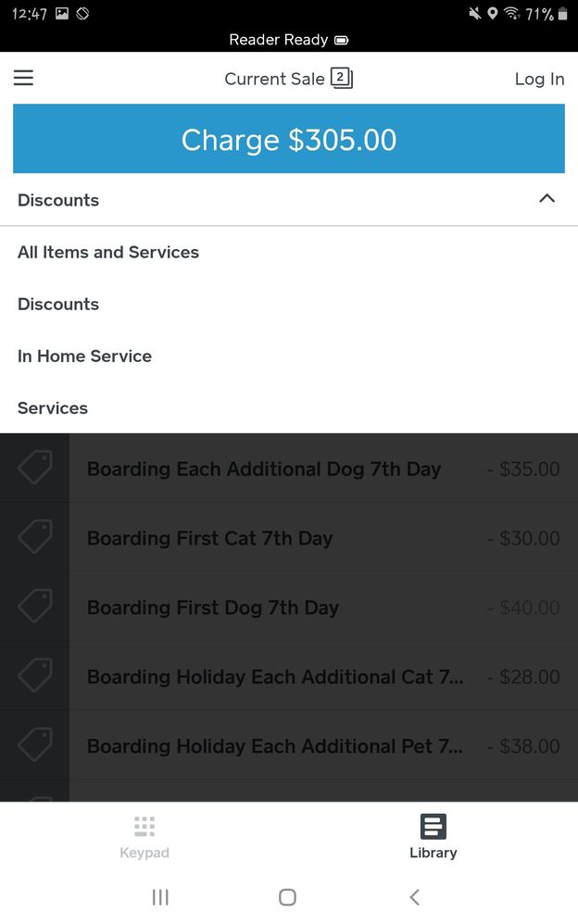Tap tag icon for Boarding First Dog 7th Day
The width and height of the screenshot is (578, 924).
click(35, 607)
